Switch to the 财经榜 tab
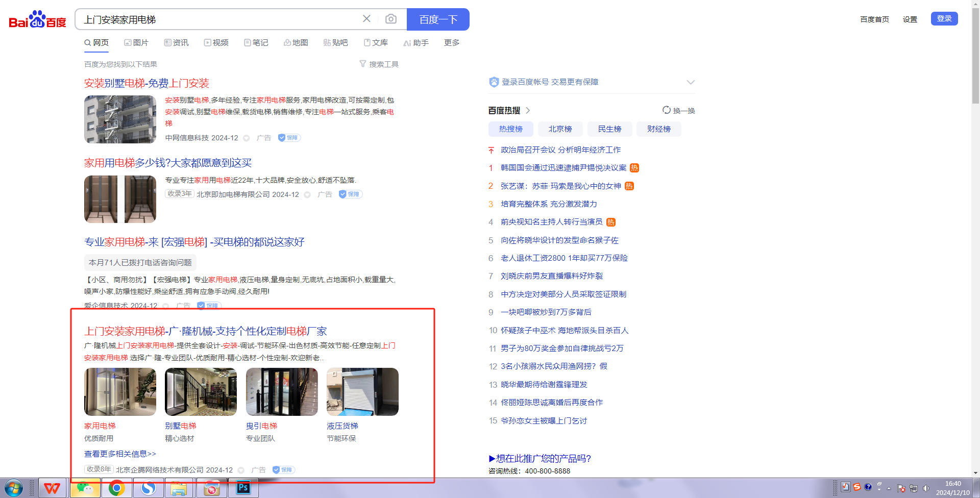980x498 pixels. pos(658,129)
